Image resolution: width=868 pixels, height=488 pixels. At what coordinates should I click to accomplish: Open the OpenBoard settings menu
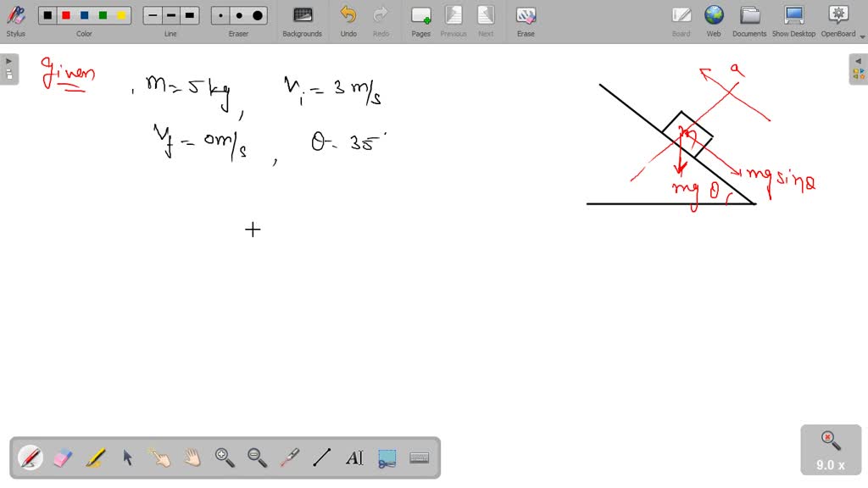837,20
